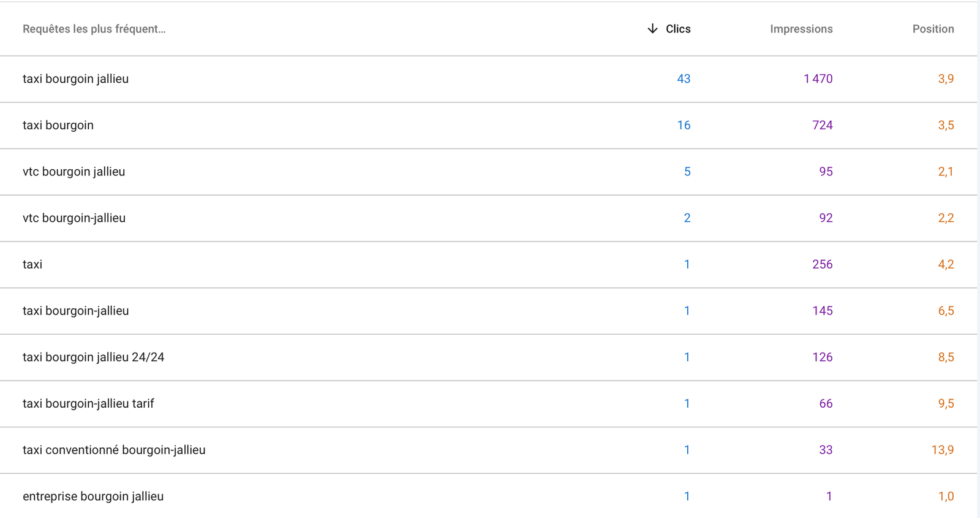Click the 1 470 impressions value
980x518 pixels.
[x=818, y=79]
